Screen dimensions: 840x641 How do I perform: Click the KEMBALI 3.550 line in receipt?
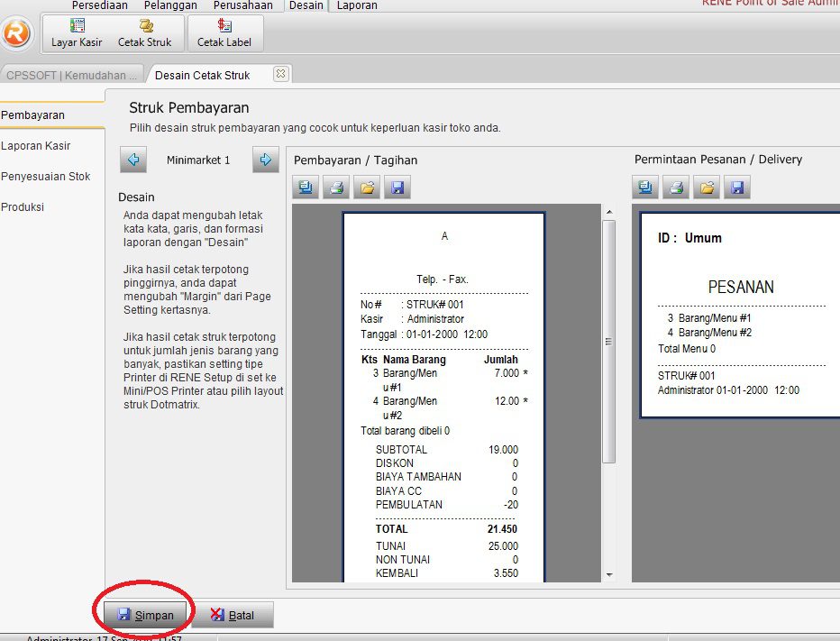tap(447, 573)
